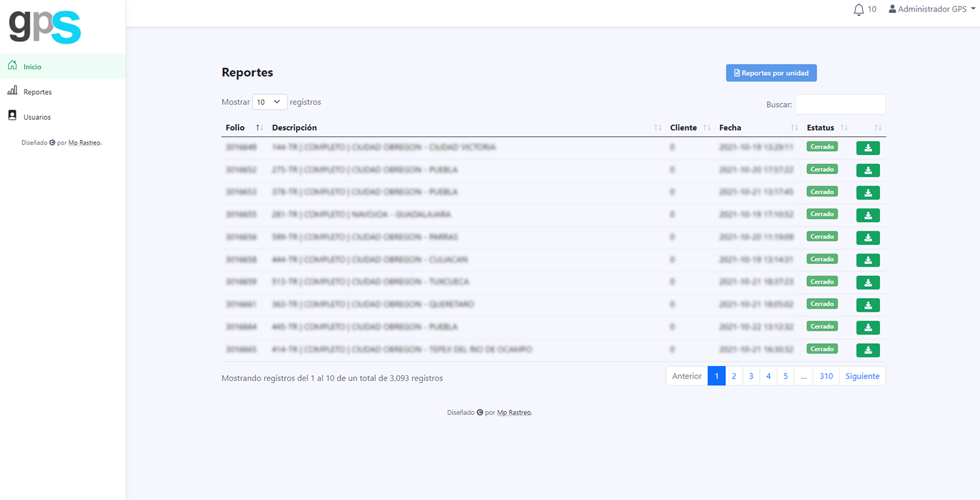Expand the Administrador GPS user menu
The image size is (980, 500).
coord(932,9)
